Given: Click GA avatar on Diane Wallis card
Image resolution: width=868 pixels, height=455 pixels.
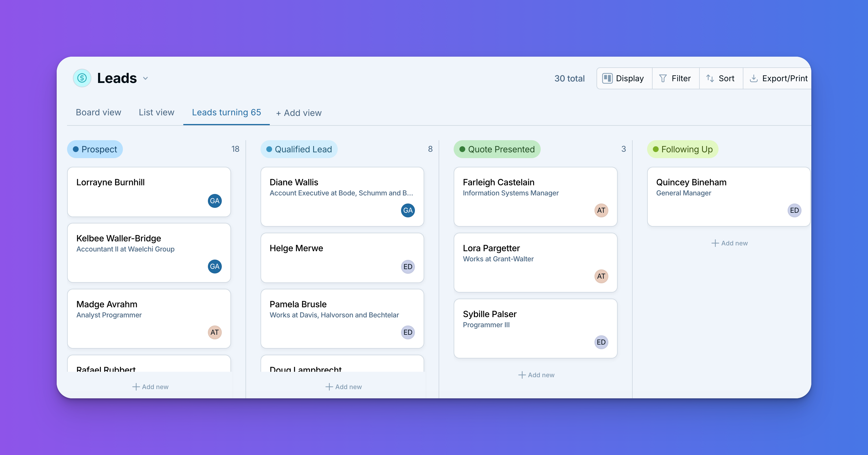Looking at the screenshot, I should [x=408, y=210].
